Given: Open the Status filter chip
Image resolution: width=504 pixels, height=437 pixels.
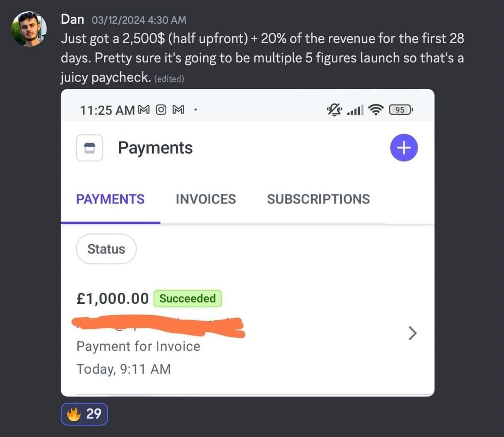Looking at the screenshot, I should pyautogui.click(x=106, y=249).
